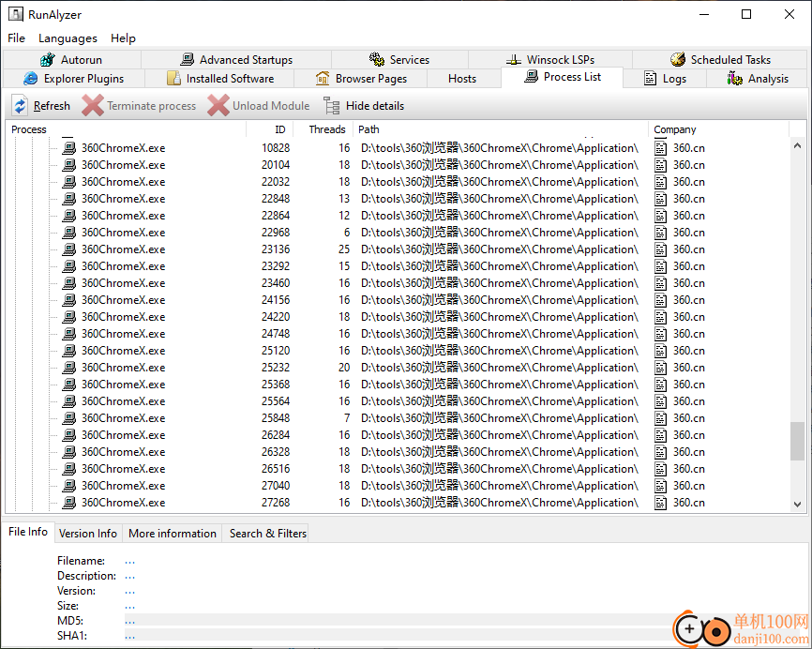Select 360ChromeX.exe process with ID 27040
The image size is (812, 649).
[124, 486]
